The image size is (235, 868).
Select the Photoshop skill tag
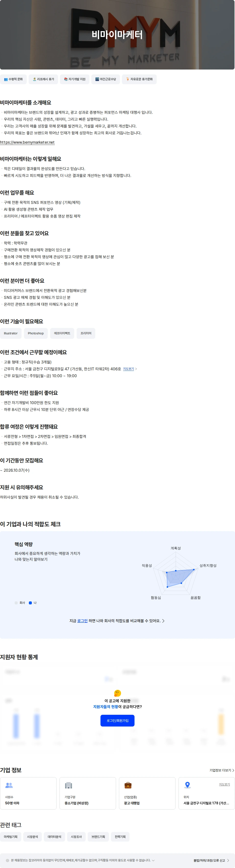[36, 333]
